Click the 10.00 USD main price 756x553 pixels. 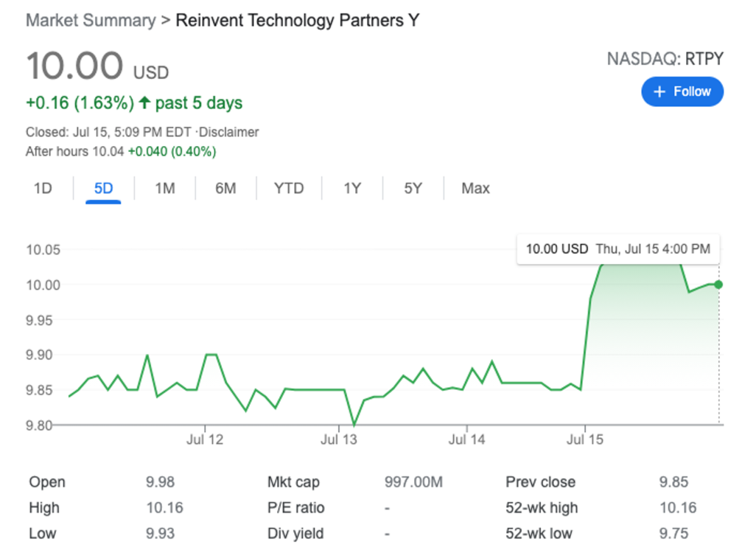tap(98, 66)
